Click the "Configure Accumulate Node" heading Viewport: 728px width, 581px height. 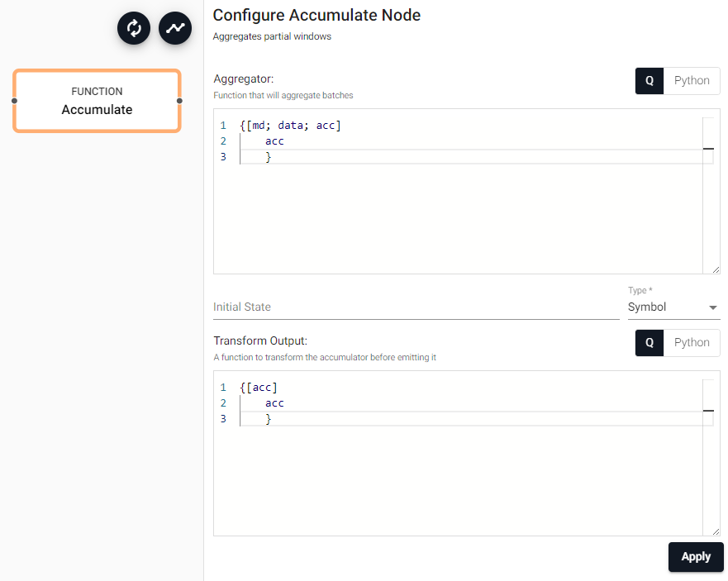[316, 16]
